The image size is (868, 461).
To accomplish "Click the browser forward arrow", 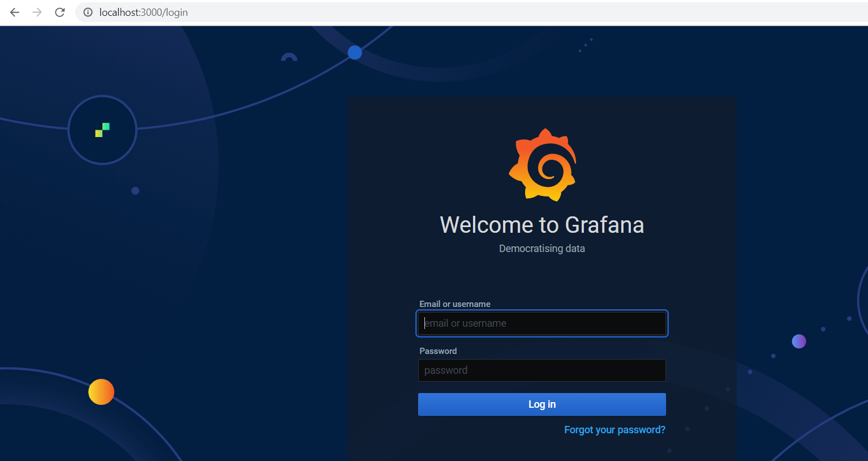I will 37,12.
